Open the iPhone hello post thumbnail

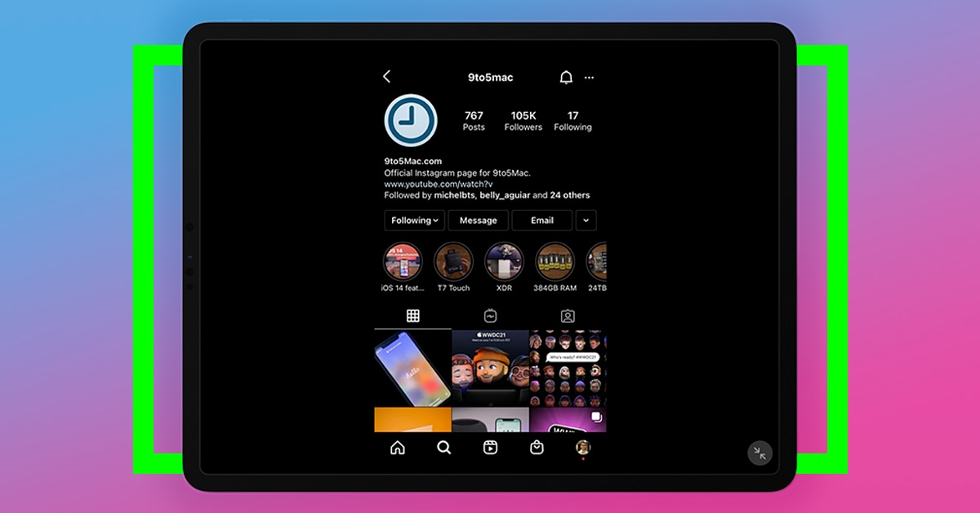coord(413,368)
